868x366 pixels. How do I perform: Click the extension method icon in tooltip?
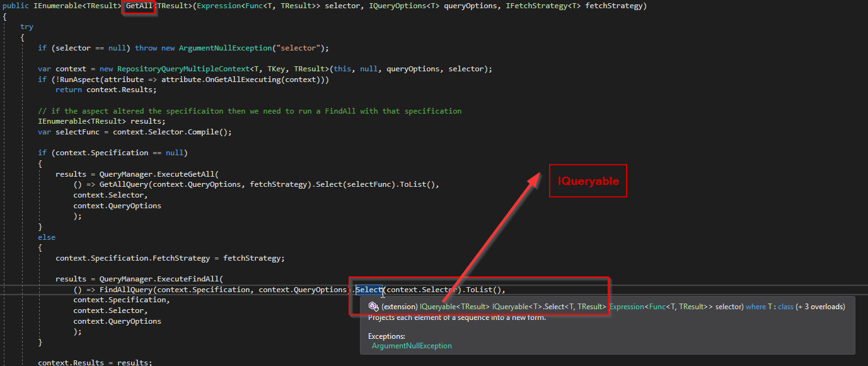pyautogui.click(x=373, y=306)
